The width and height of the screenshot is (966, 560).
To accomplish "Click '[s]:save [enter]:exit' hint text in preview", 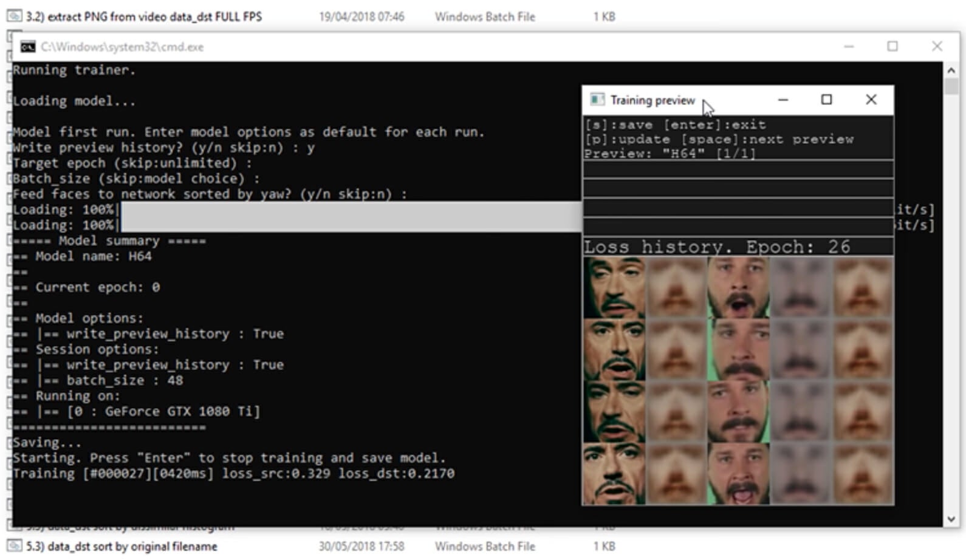I will point(676,125).
